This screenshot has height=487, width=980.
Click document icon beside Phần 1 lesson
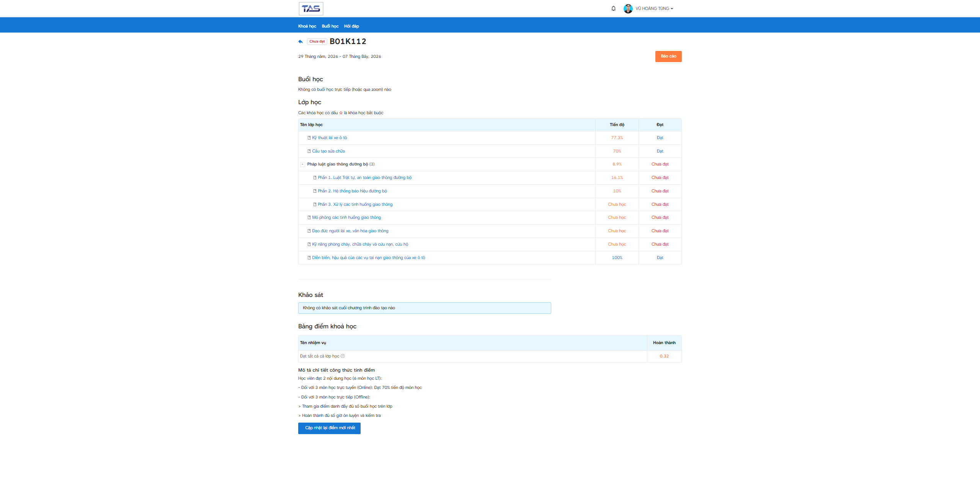(x=315, y=178)
